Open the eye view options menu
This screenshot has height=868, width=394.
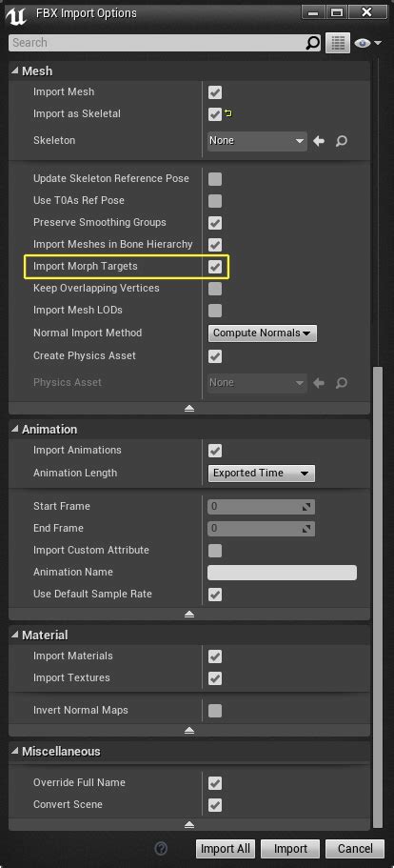pyautogui.click(x=367, y=43)
